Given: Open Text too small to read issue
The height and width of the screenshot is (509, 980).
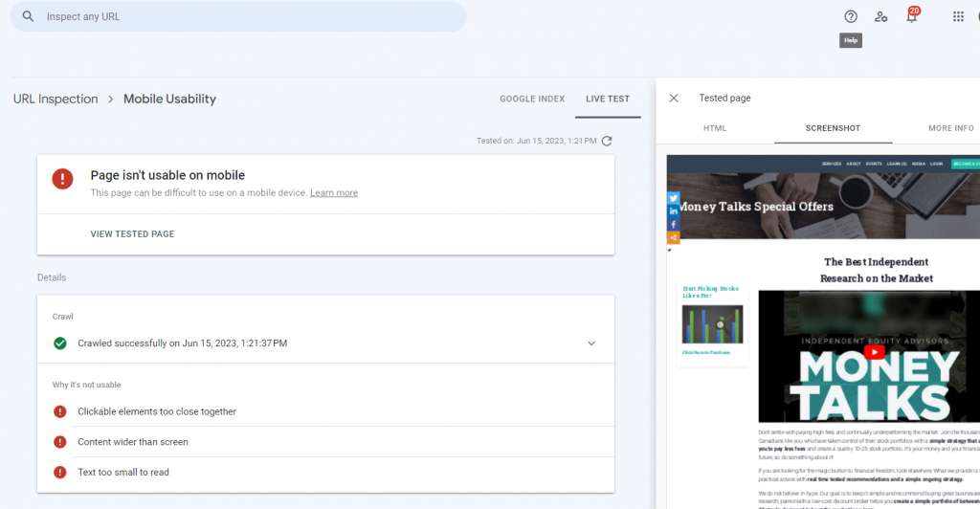Looking at the screenshot, I should pos(325,473).
